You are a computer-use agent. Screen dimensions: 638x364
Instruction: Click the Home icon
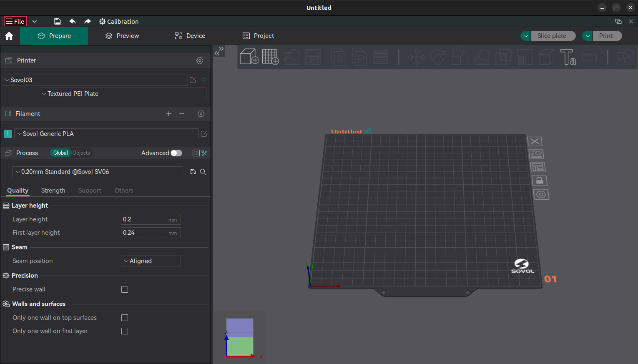click(9, 36)
